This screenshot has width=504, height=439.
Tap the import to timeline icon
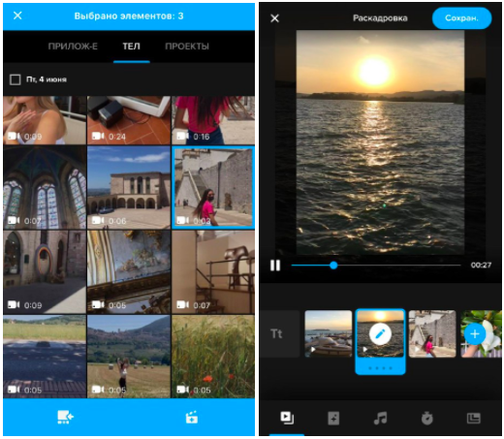click(65, 417)
